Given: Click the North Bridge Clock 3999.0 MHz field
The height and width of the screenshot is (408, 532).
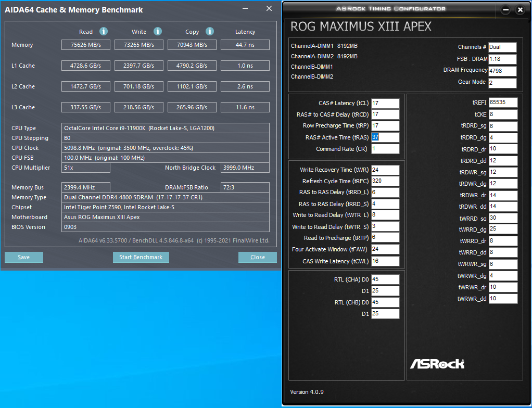Looking at the screenshot, I should coord(245,168).
